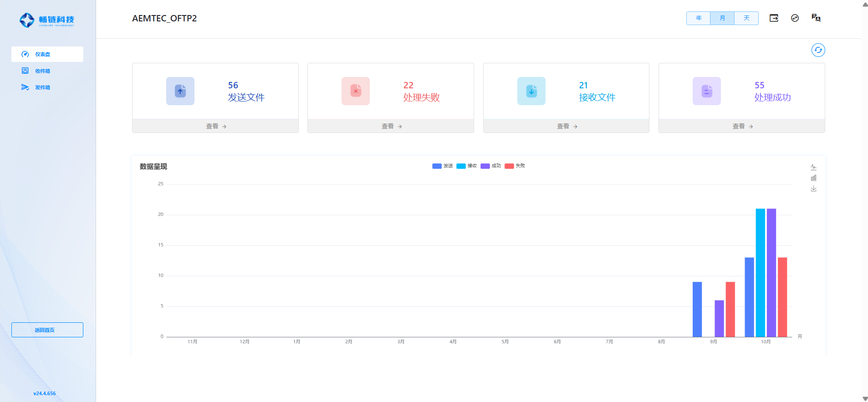
Task: Toggle the 发送 series in chart legend
Action: point(443,166)
